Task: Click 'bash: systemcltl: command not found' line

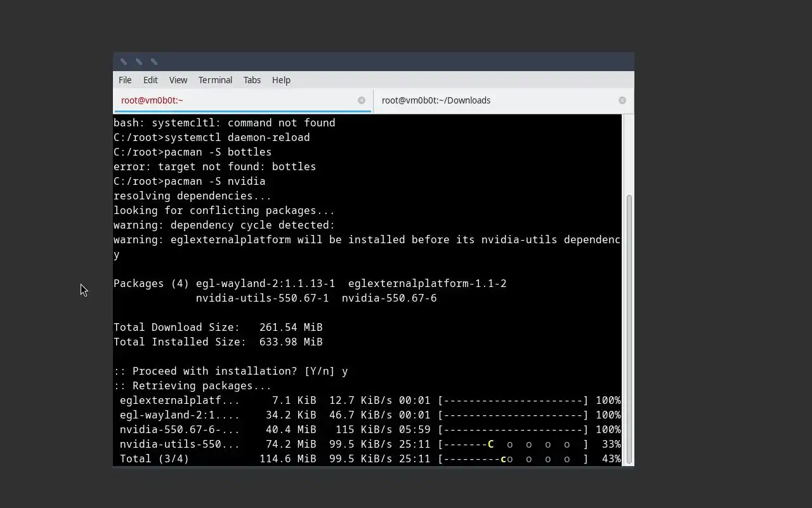Action: [x=224, y=123]
